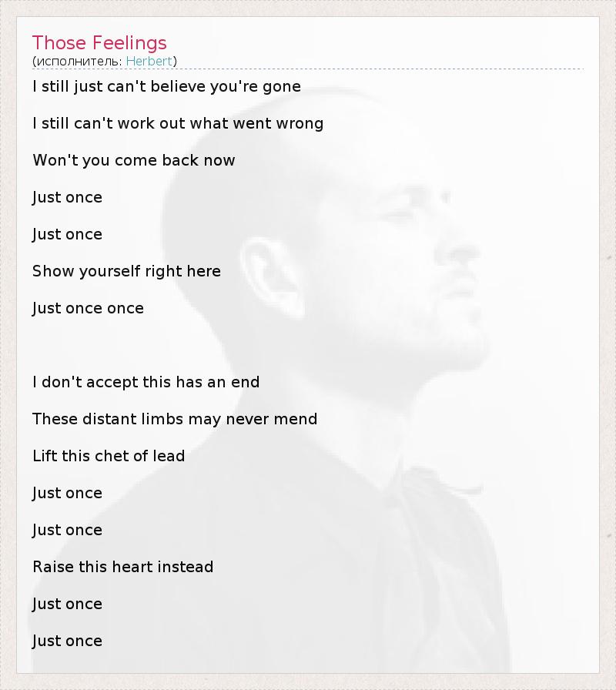Click the final "Just once" line at bottom

pos(67,641)
